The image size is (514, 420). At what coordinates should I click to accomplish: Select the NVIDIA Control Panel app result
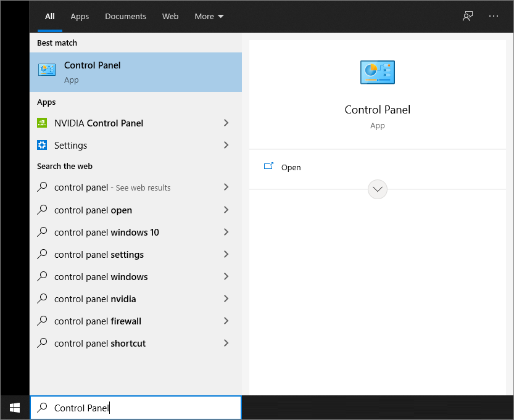[136, 123]
